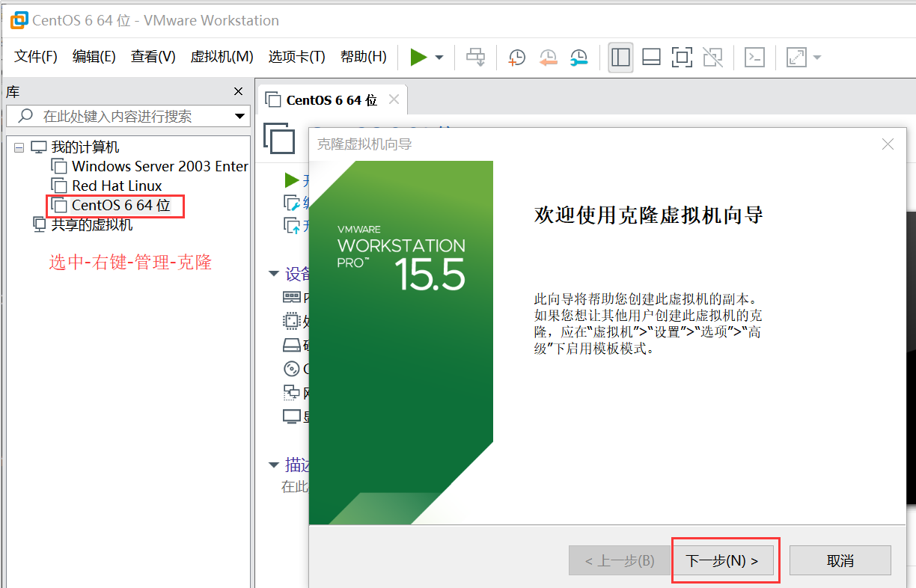This screenshot has height=588, width=916.
Task: Click the hard disk device icon
Action: pos(292,345)
